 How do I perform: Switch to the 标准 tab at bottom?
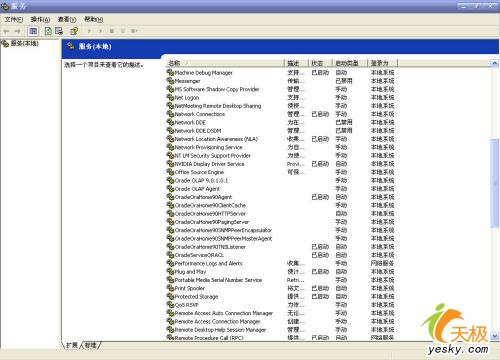(91, 345)
